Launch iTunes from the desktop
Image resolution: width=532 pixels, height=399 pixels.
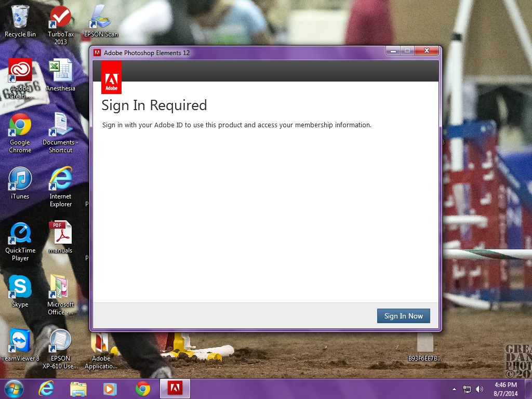20,179
